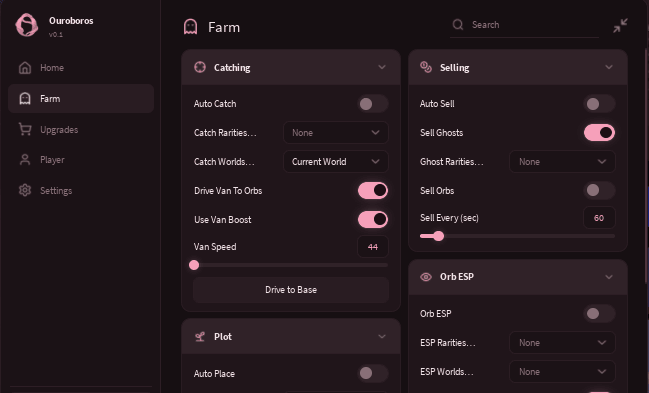Open the ESP Rarities dropdown
The height and width of the screenshot is (393, 649).
click(x=562, y=342)
